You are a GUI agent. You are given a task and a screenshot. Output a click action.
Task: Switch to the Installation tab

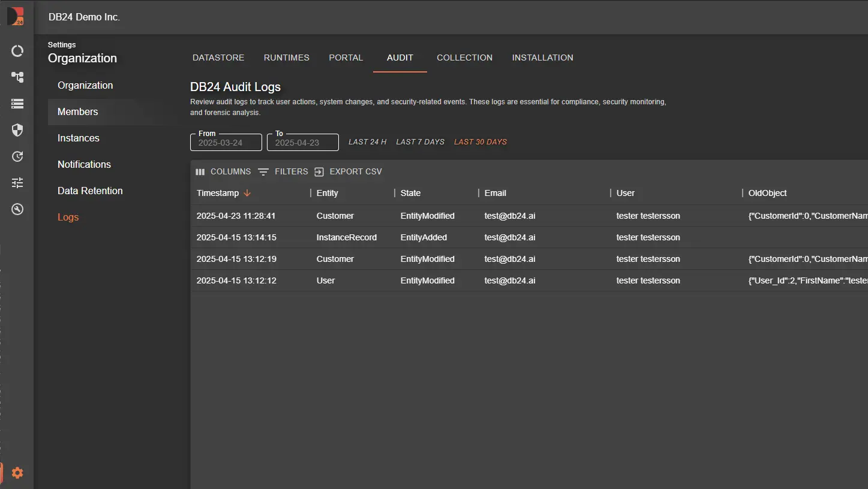tap(542, 58)
